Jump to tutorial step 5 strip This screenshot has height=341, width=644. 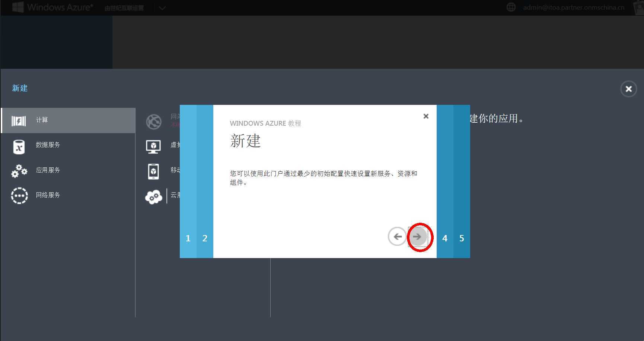coord(462,181)
